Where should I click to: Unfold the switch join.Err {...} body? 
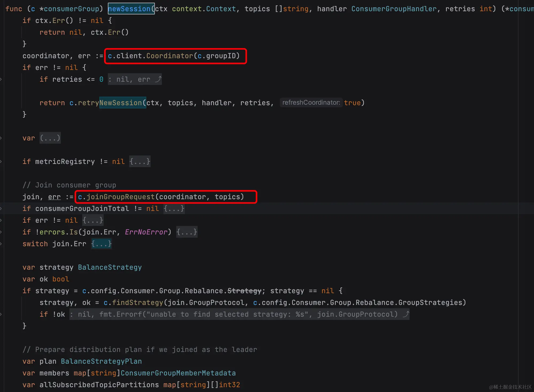[x=101, y=244]
